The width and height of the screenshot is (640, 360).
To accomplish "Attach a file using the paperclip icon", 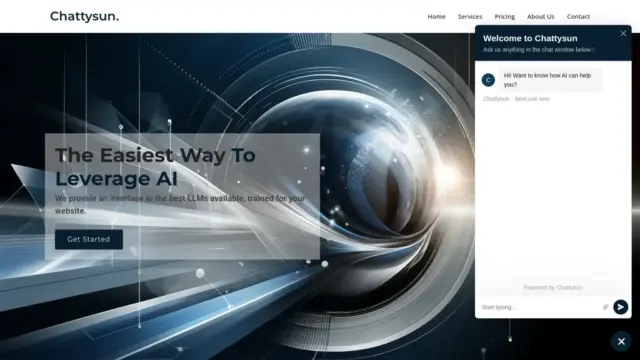I will tap(605, 307).
